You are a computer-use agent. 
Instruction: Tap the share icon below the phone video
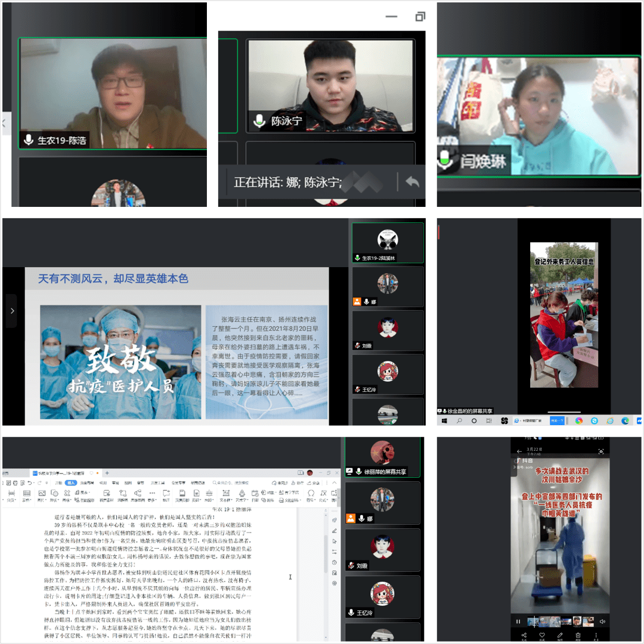click(x=524, y=636)
